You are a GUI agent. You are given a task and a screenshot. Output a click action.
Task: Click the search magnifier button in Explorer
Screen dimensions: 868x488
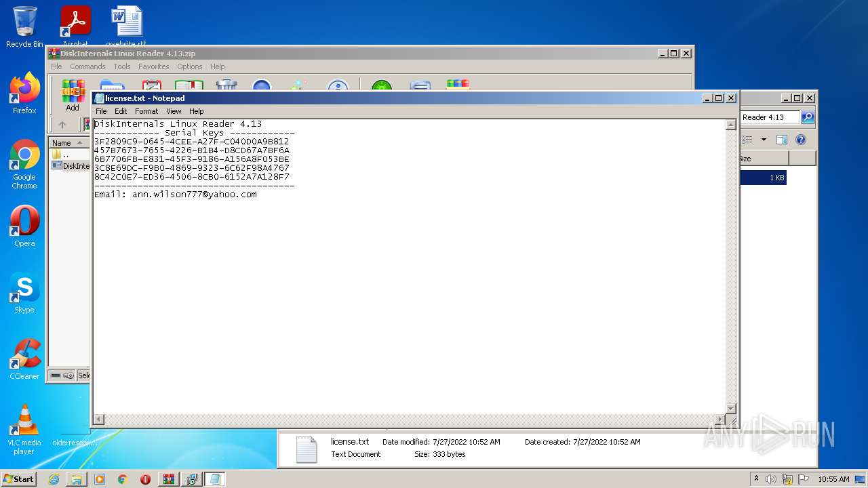point(808,117)
